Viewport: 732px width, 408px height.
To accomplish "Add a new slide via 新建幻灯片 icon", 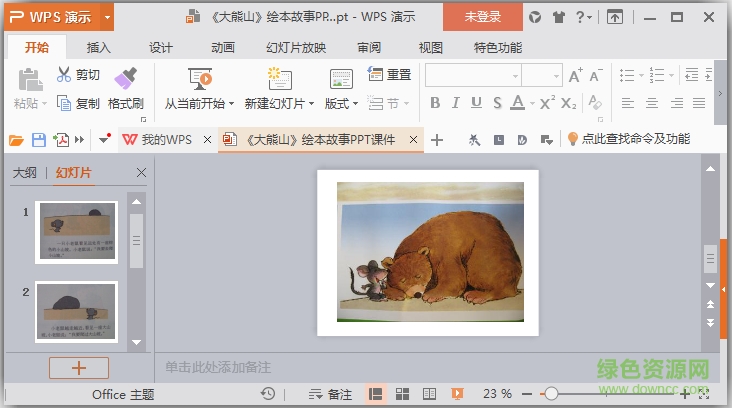I will 280,78.
